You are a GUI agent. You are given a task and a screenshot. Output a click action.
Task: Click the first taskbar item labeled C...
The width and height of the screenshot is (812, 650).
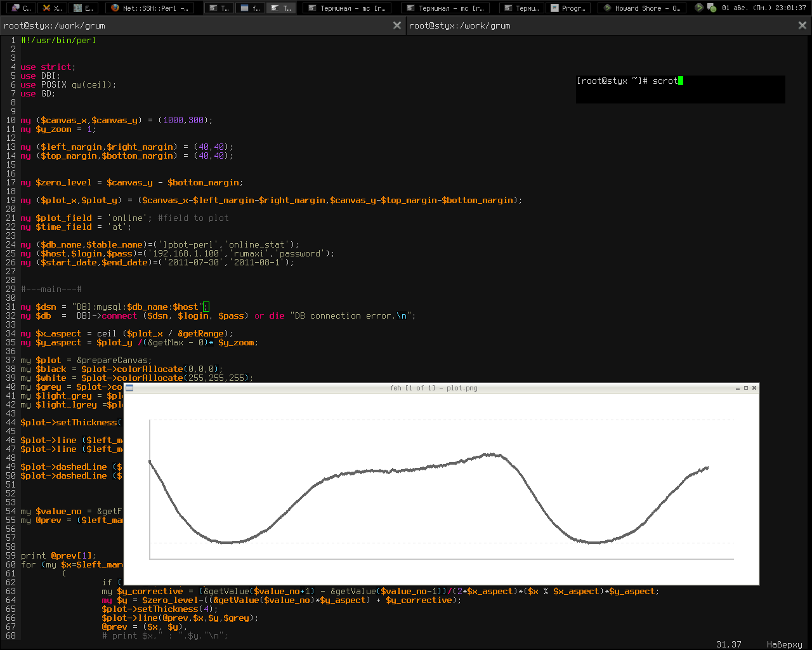[x=21, y=8]
